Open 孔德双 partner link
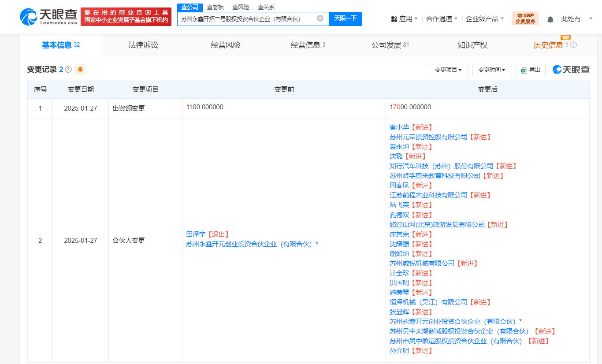The width and height of the screenshot is (602, 364). pos(399,215)
